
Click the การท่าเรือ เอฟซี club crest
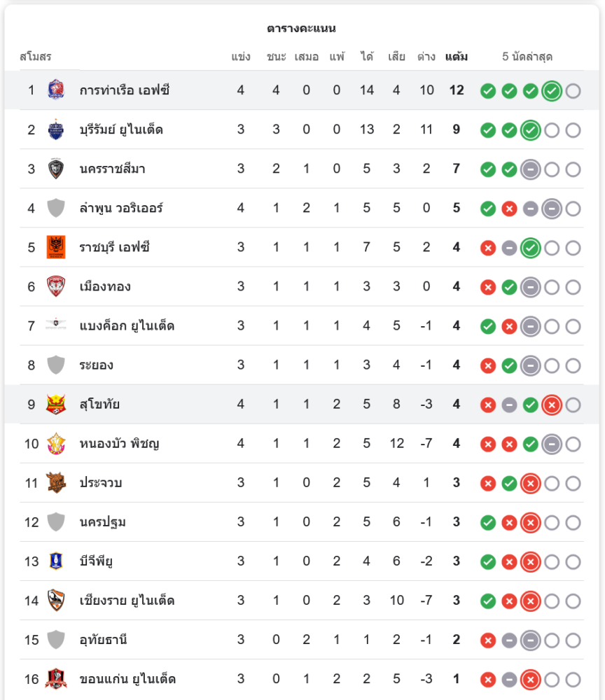pyautogui.click(x=55, y=90)
